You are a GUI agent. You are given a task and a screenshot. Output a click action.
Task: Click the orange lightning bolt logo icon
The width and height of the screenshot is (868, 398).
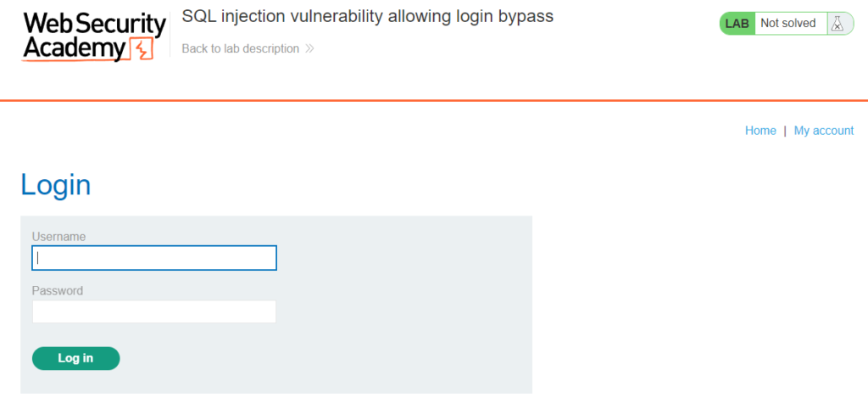point(142,50)
